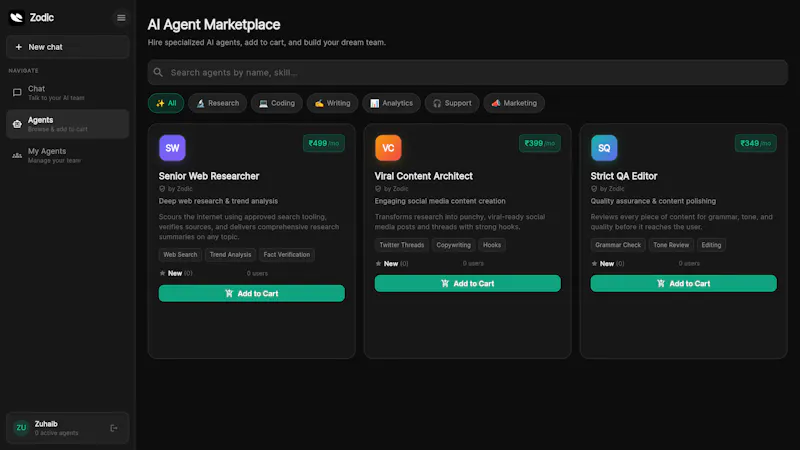Open the Zuhaib user profile panel
This screenshot has height=450, width=800.
pyautogui.click(x=67, y=428)
